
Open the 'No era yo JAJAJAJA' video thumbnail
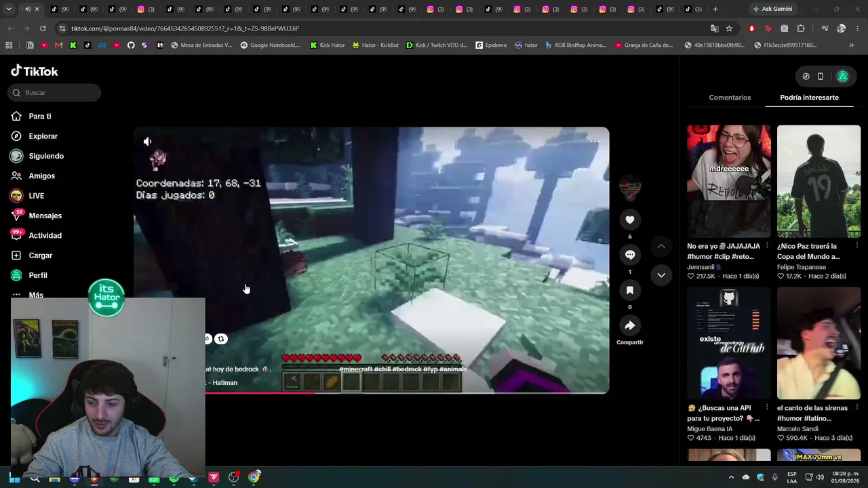(x=729, y=181)
